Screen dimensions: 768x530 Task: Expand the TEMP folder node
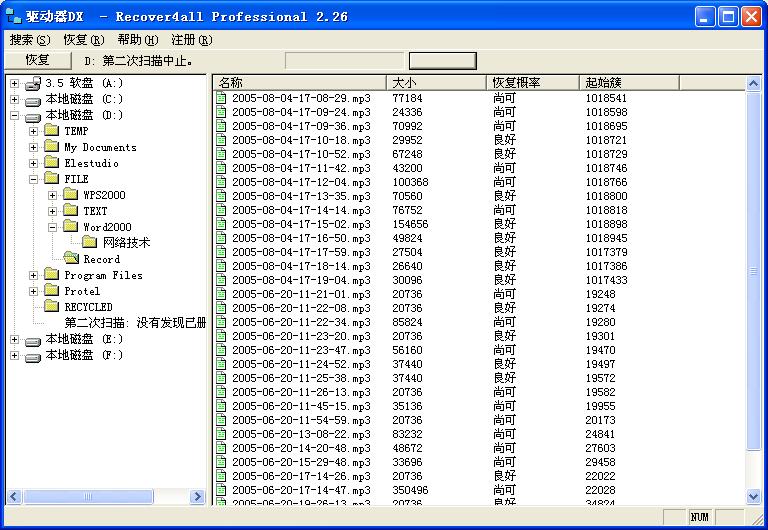[33, 131]
